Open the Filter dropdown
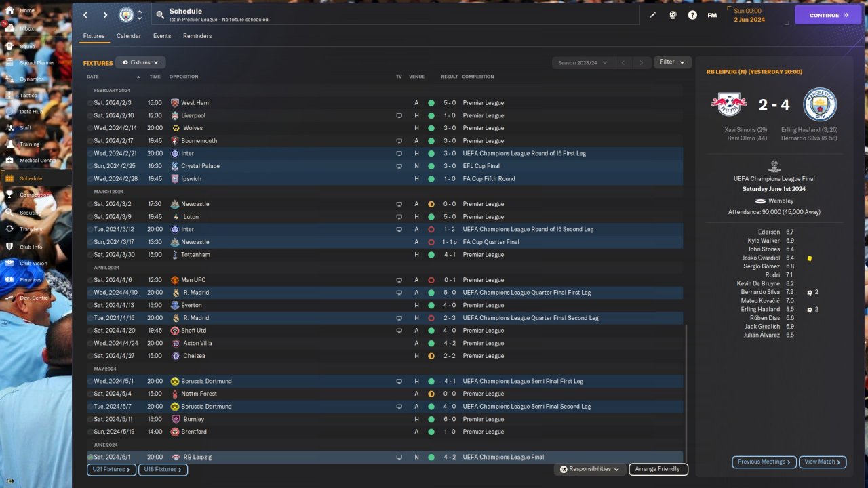Screen dimensions: 868x488 click(673, 62)
